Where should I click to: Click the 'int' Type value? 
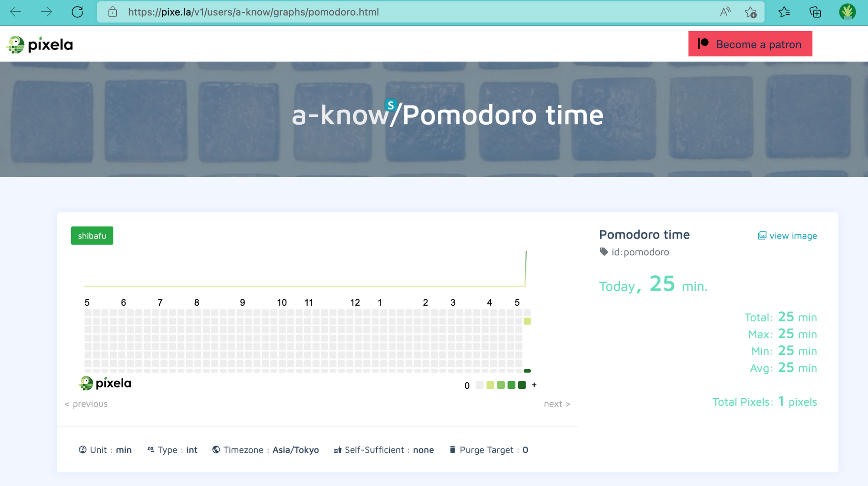(x=192, y=450)
